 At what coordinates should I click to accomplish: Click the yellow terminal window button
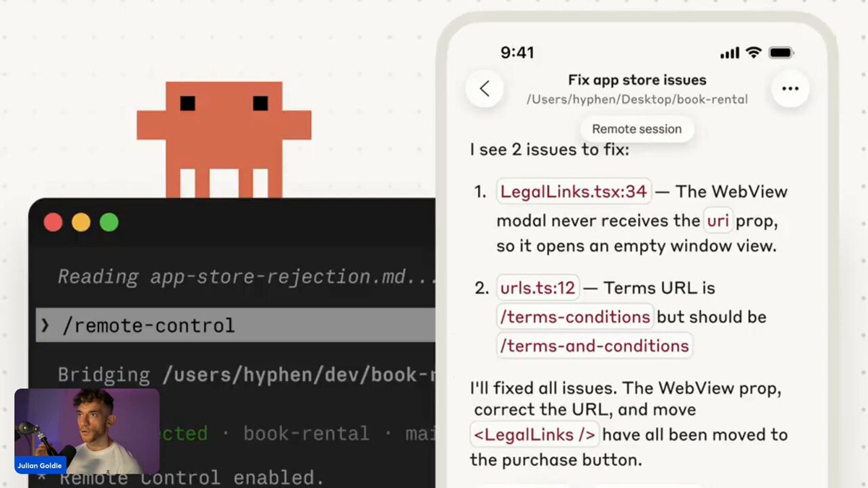click(x=81, y=222)
